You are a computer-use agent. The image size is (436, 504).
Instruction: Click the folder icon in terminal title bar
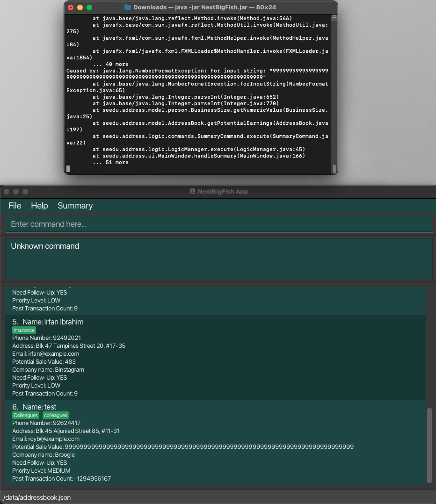128,7
